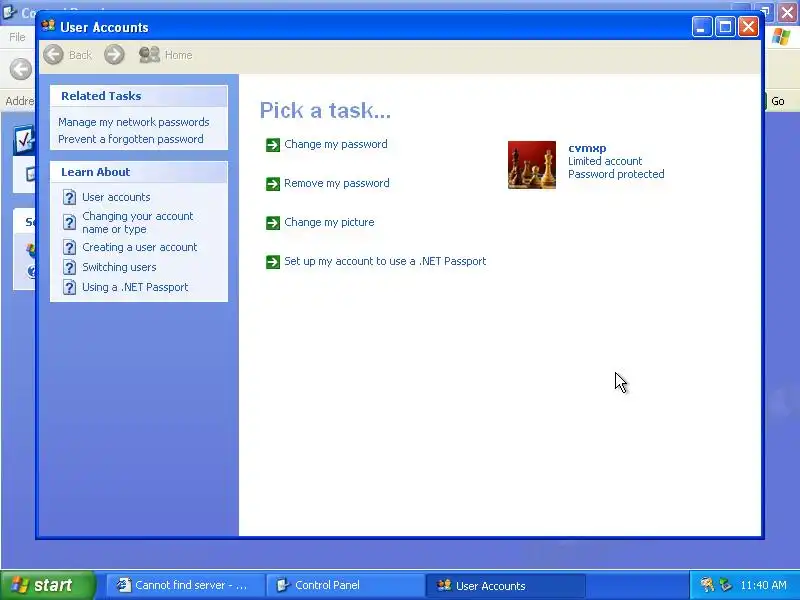Open Change my picture task

[x=329, y=222]
